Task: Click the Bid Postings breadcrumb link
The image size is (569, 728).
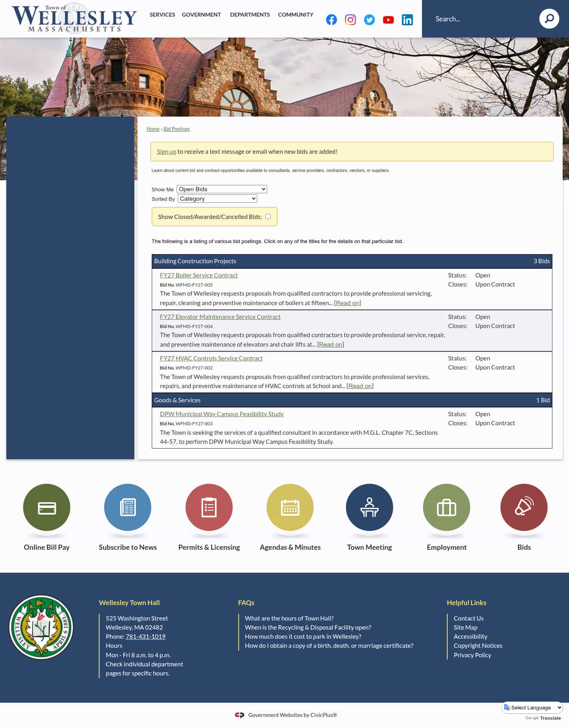Action: pos(177,129)
